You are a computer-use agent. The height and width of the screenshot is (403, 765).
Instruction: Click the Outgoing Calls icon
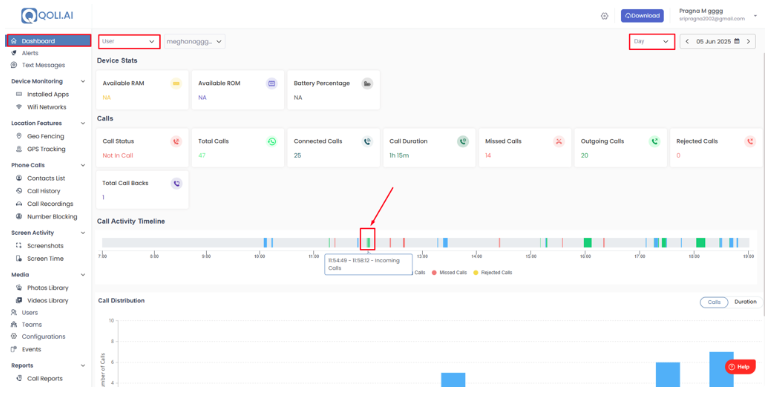pyautogui.click(x=654, y=141)
